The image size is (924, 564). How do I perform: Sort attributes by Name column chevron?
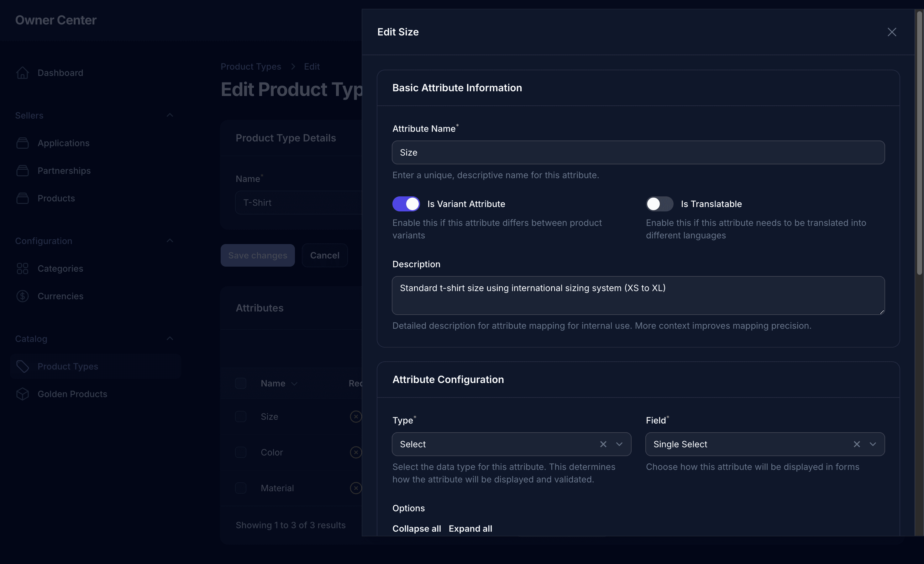[294, 384]
